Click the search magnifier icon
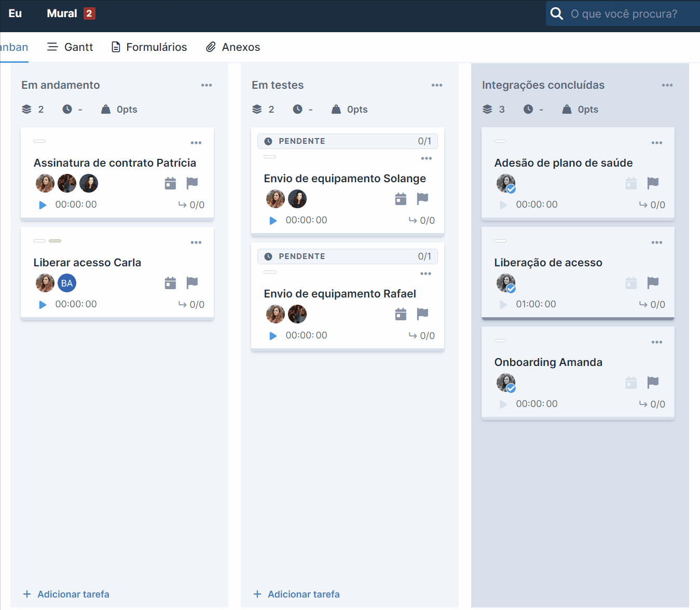Viewport: 700px width, 610px height. click(557, 13)
